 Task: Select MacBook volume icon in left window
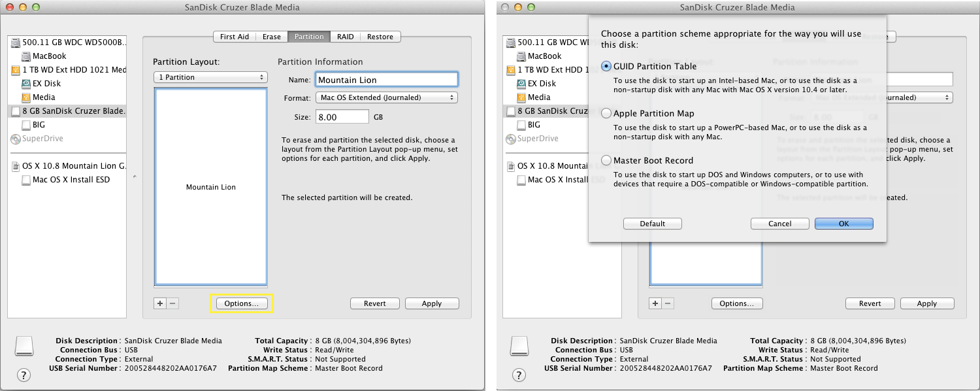[x=26, y=56]
